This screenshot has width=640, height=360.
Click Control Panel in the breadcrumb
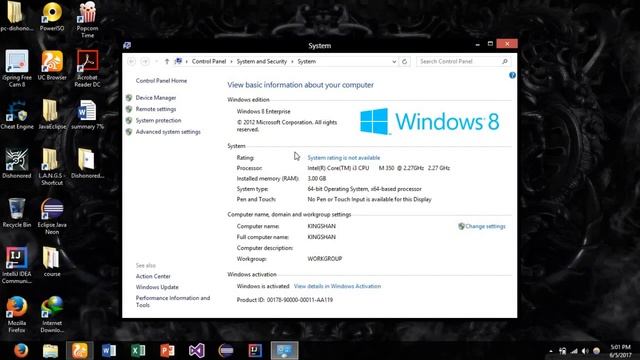[x=209, y=61]
